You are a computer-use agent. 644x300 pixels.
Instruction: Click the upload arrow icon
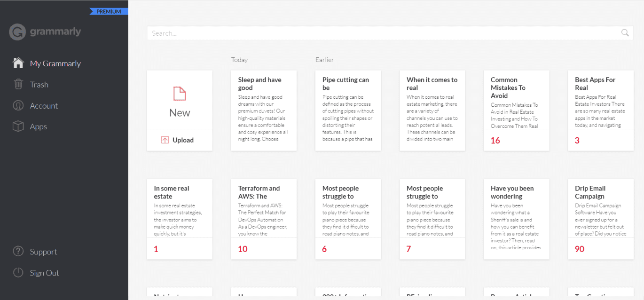coord(165,140)
